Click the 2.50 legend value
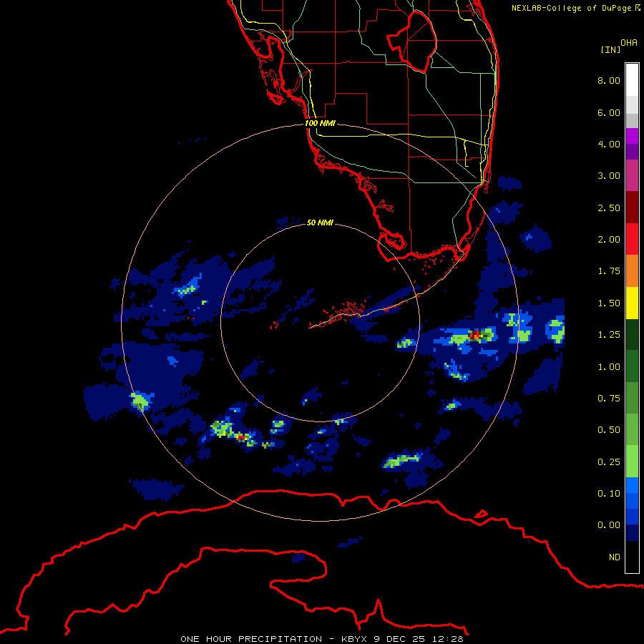Image resolution: width=644 pixels, height=644 pixels. (609, 208)
